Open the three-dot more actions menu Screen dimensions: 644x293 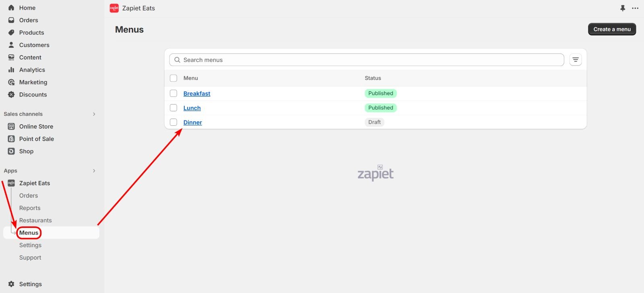[635, 8]
